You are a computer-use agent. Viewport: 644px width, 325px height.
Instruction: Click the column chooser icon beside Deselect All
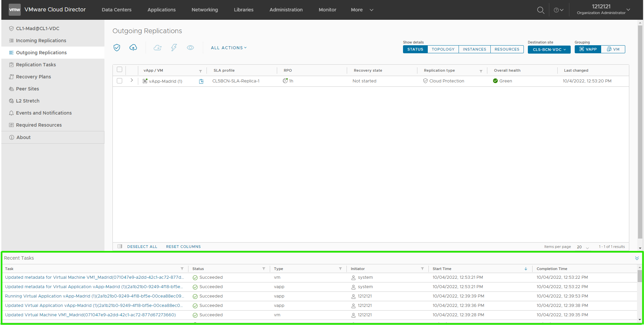coord(120,246)
